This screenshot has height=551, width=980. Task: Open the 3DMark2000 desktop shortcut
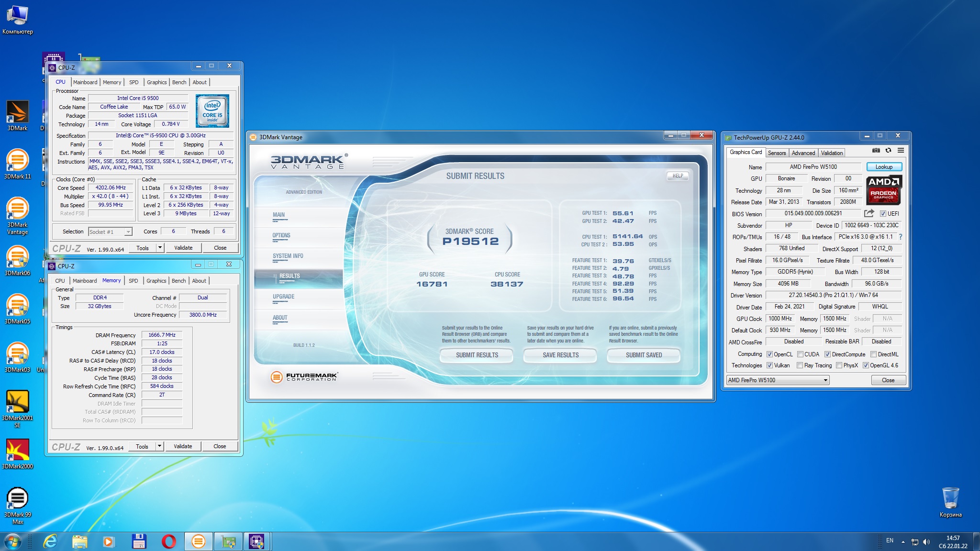[17, 453]
